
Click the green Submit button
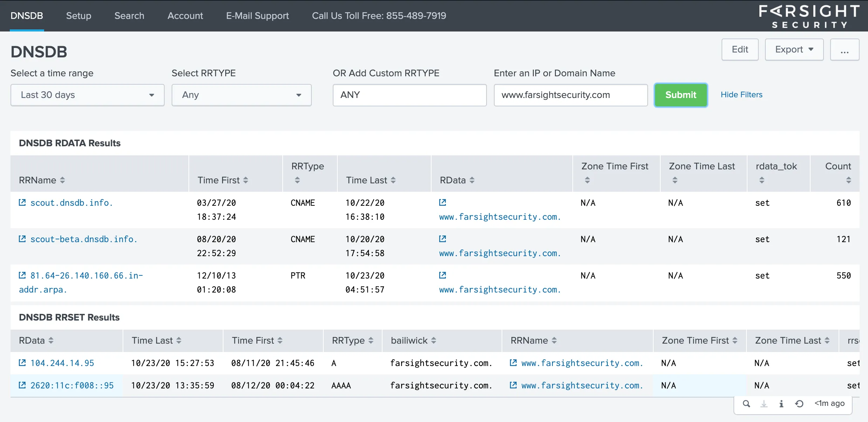coord(681,95)
